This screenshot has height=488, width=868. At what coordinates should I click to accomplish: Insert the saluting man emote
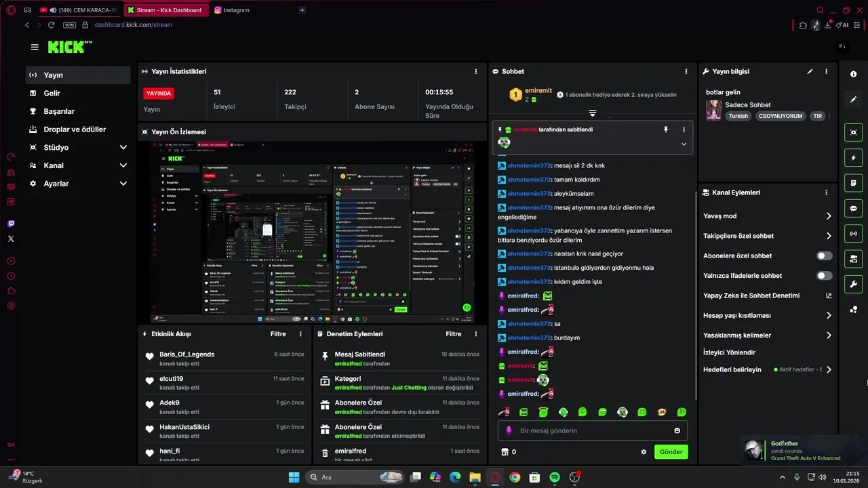(504, 411)
